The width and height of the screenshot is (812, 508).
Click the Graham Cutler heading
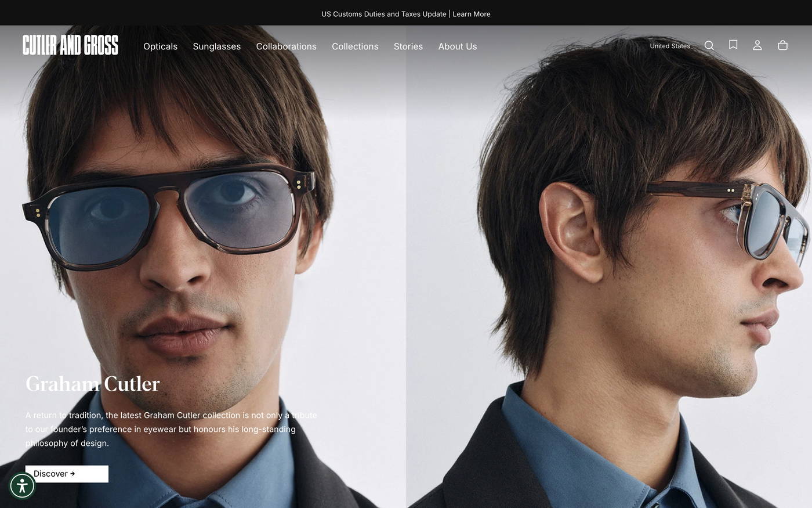point(93,384)
